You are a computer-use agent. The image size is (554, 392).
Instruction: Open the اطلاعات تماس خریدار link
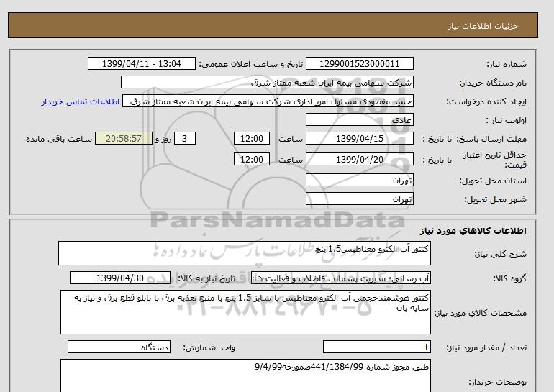coord(80,101)
